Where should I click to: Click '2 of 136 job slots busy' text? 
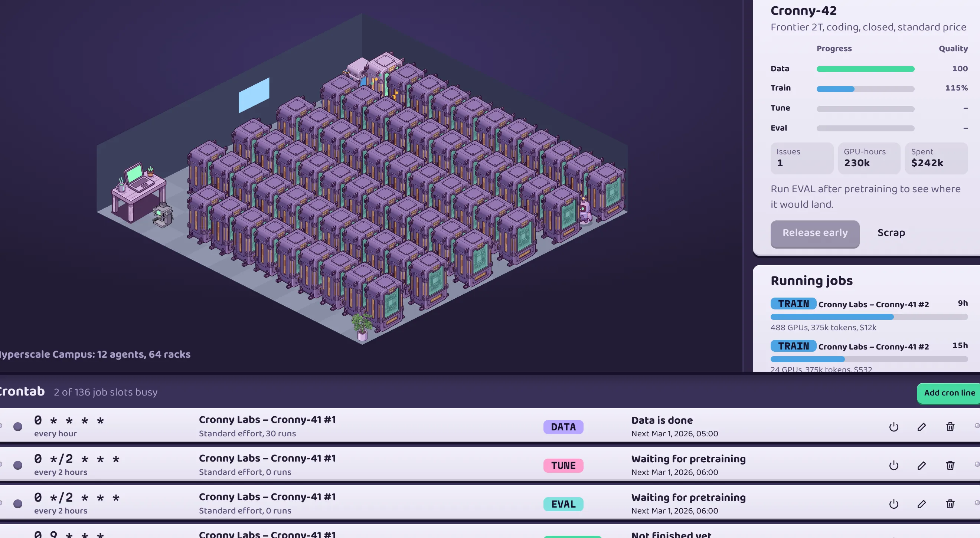coord(105,393)
